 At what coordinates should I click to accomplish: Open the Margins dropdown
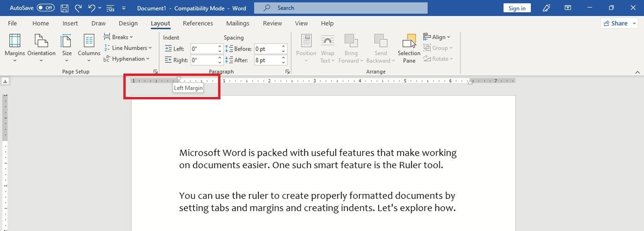(x=15, y=48)
